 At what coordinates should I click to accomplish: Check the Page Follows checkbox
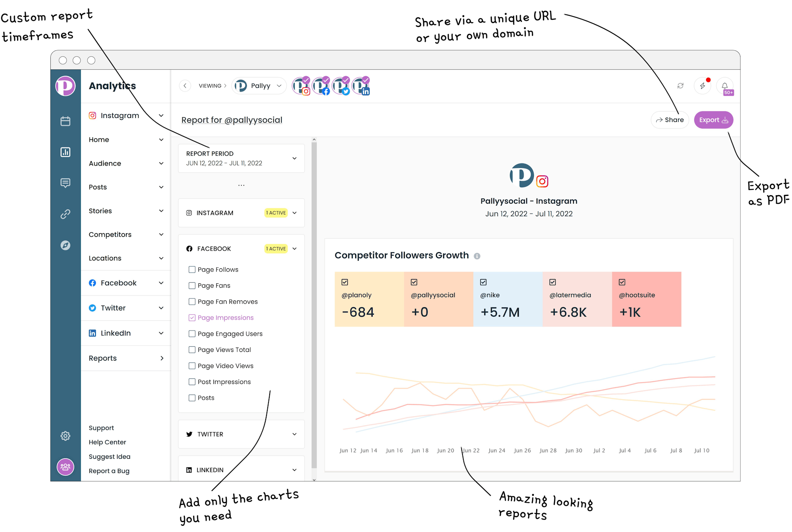click(192, 270)
